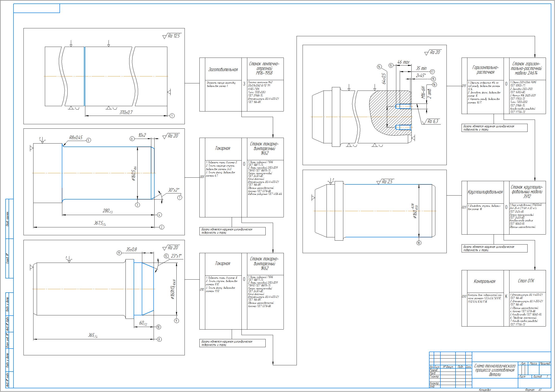Image resolution: width=555 pixels, height=392 pixels.
Task: Click the Круглошлифовальная operation title cell
Action: [485, 192]
